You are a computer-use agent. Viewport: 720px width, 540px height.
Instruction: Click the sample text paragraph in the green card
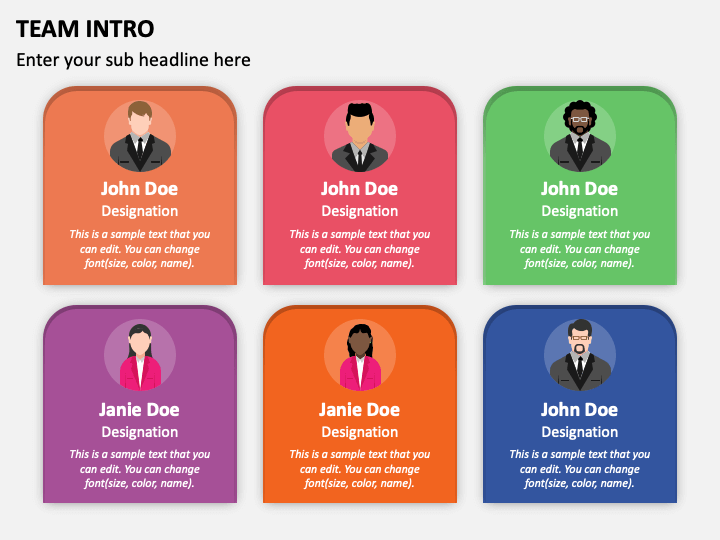[579, 248]
